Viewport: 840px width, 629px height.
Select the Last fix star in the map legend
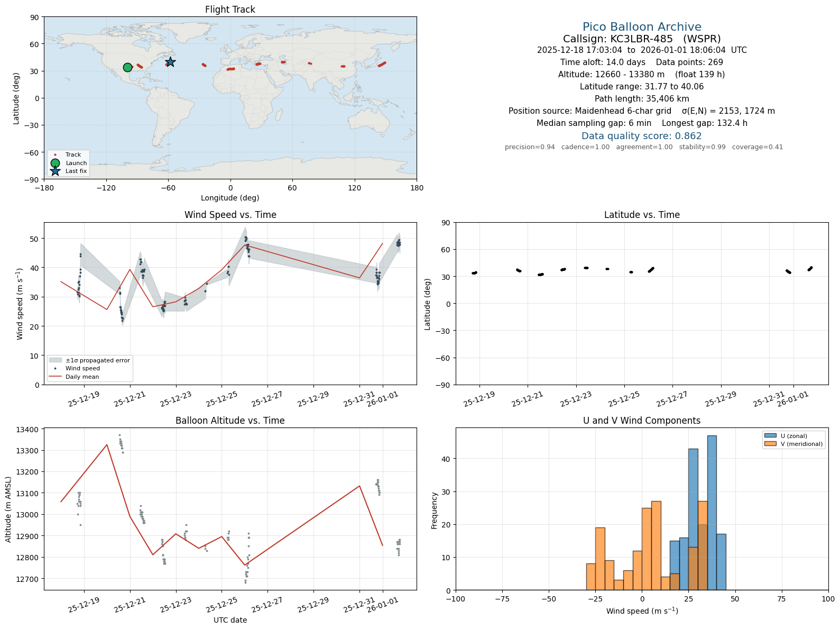coord(55,171)
